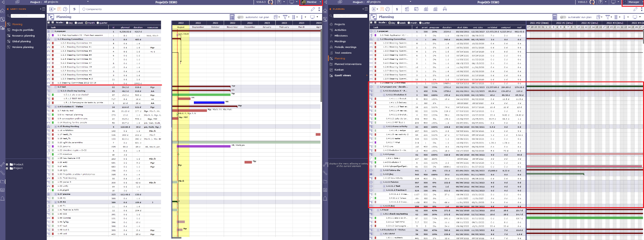644x240 pixels.
Task: Click the Milestones flag menu entry
Action: click(x=341, y=36)
